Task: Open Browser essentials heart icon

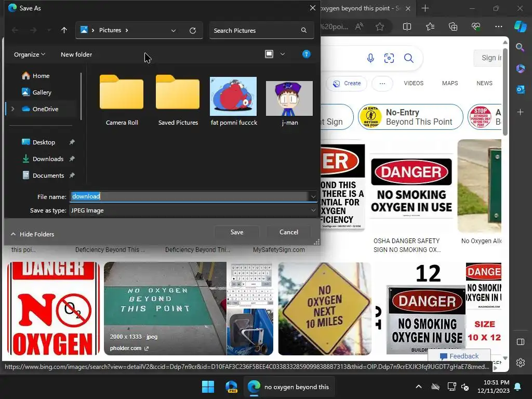Action: [476, 26]
